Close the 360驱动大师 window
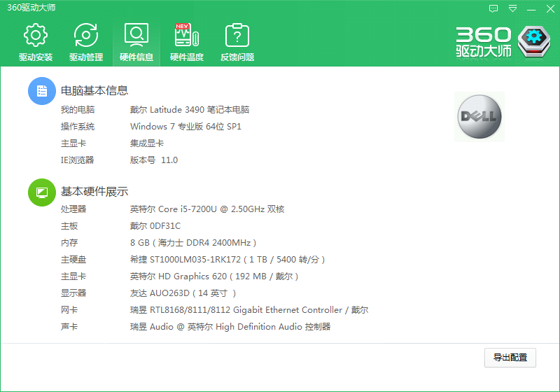 pos(550,8)
